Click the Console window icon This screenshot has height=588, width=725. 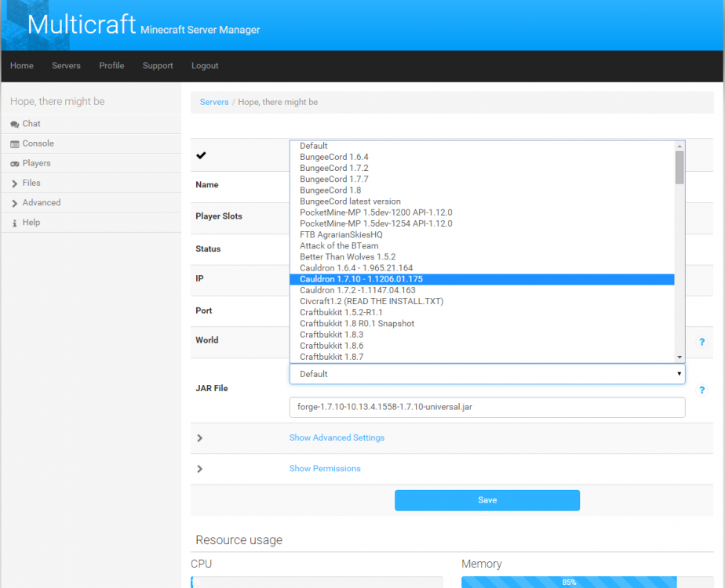(x=15, y=144)
